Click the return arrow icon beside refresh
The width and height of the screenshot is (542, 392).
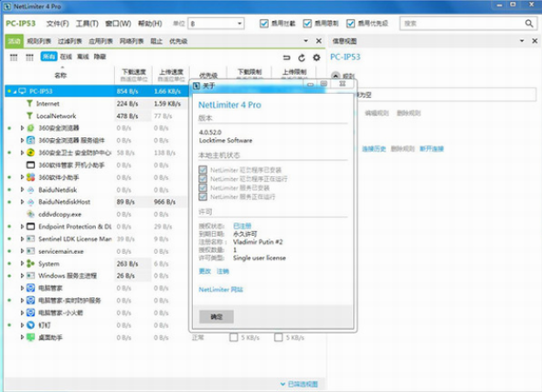coord(287,58)
